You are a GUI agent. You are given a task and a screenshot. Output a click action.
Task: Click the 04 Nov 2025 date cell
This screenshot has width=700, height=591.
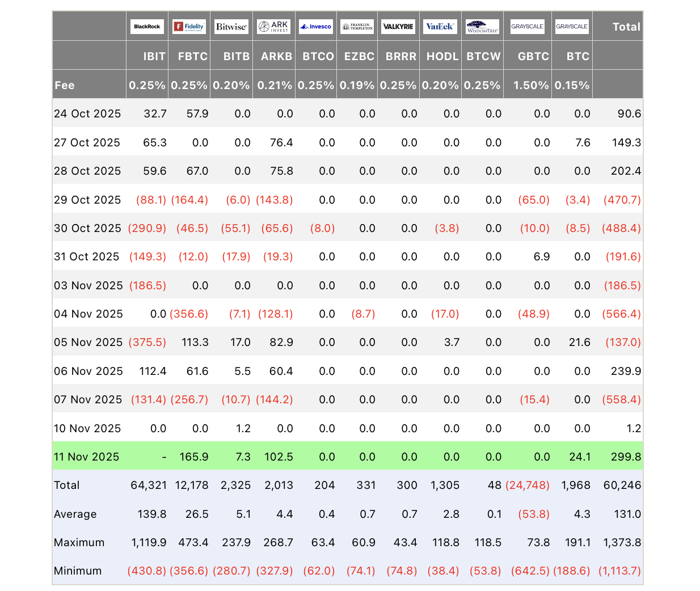click(88, 314)
